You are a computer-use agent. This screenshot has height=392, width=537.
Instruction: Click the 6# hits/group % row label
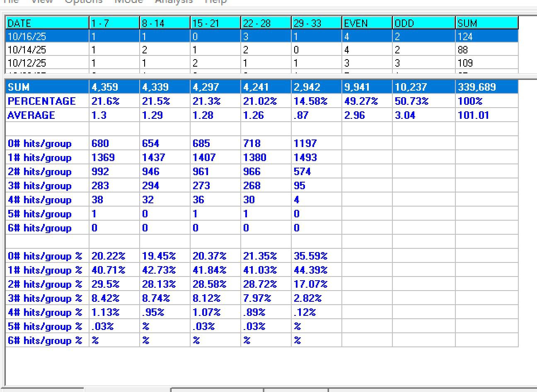(45, 341)
